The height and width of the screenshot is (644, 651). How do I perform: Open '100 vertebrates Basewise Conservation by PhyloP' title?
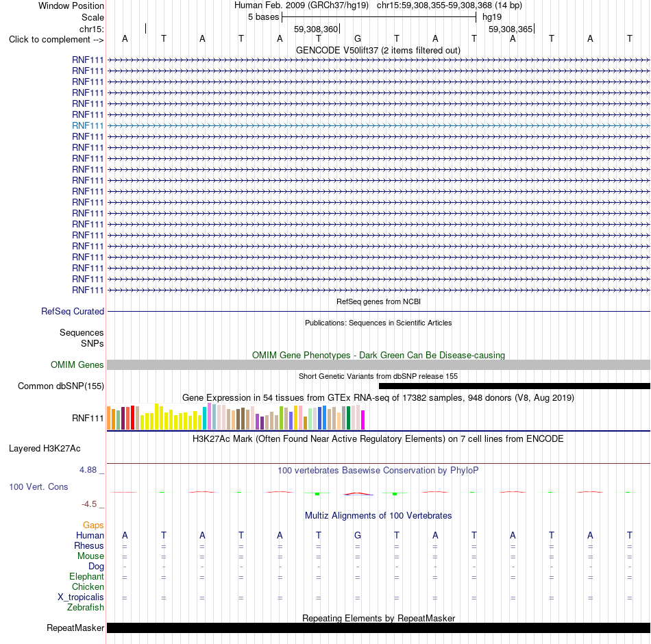378,471
